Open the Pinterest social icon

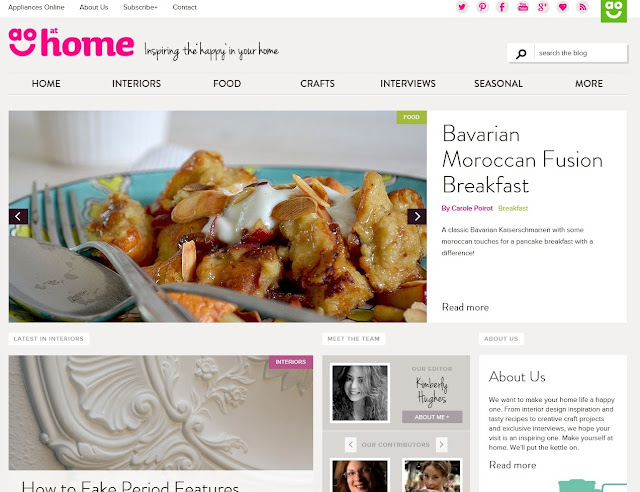482,7
